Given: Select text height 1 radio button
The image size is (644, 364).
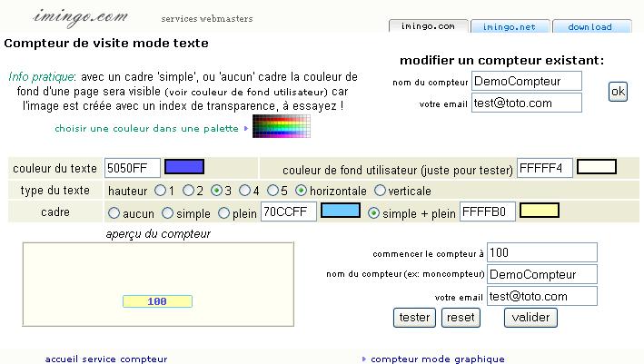Looking at the screenshot, I should pos(160,191).
